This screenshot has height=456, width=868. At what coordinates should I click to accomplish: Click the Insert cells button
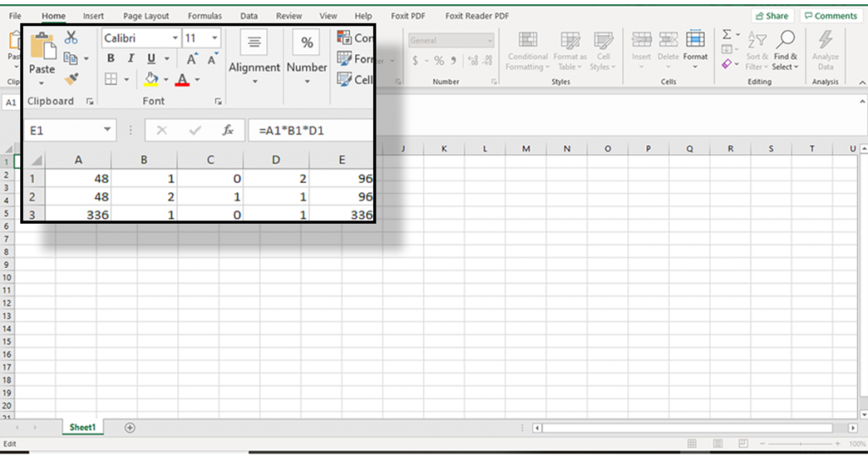click(x=642, y=50)
